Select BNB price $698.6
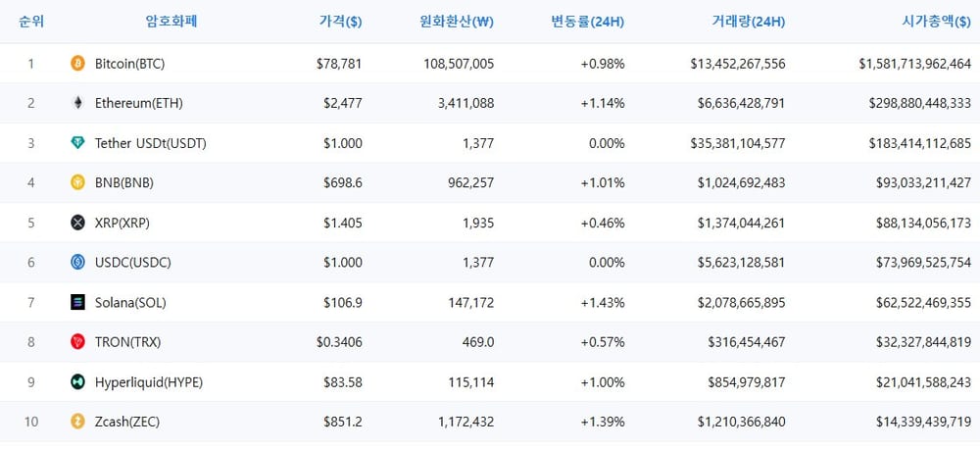The height and width of the screenshot is (450, 980). [x=342, y=183]
